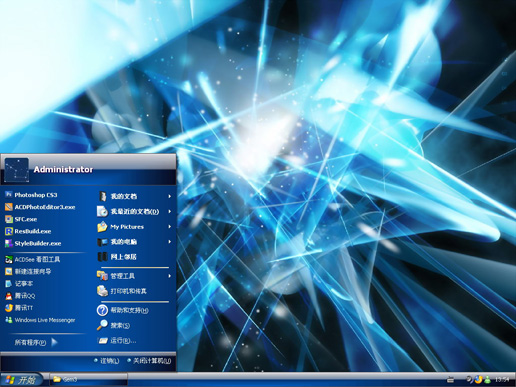Open Tencent TT browser entry

19,308
